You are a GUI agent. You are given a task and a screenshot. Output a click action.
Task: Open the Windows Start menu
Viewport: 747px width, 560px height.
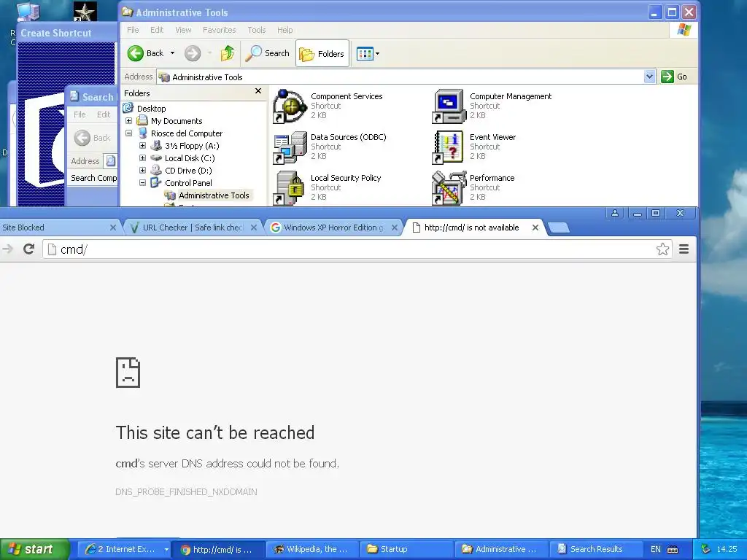pyautogui.click(x=34, y=549)
